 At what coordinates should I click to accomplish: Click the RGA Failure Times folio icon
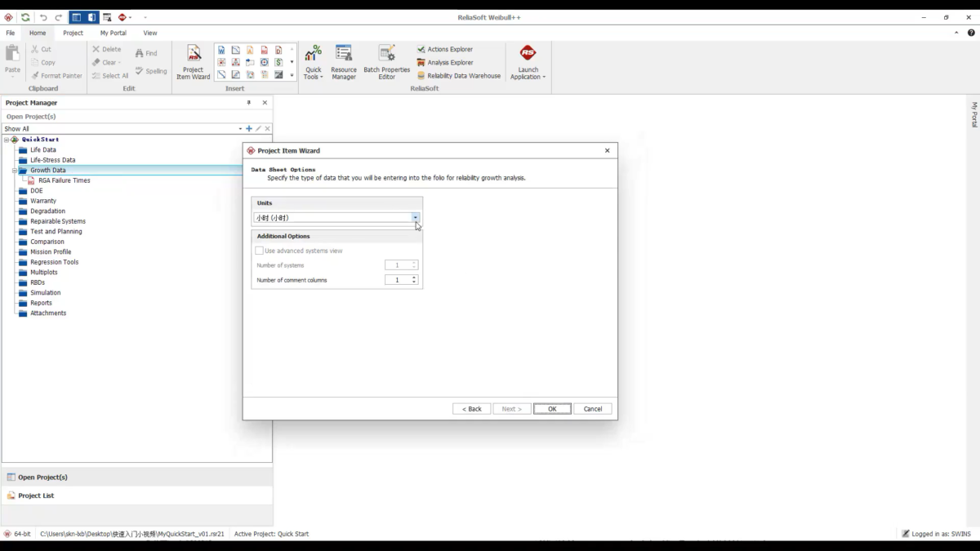coord(32,180)
